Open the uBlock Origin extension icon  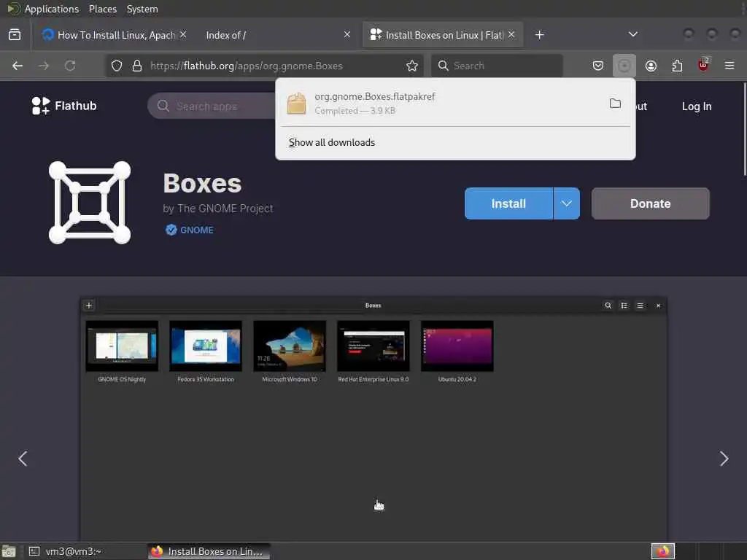pyautogui.click(x=703, y=65)
